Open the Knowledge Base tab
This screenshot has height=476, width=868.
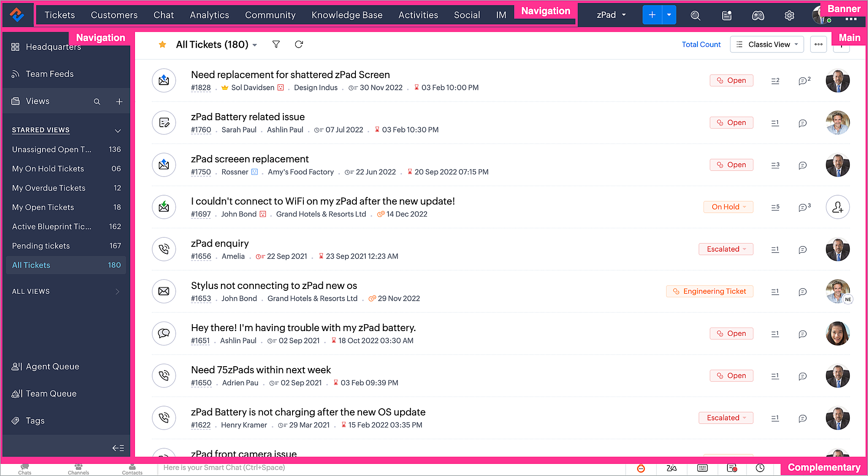pos(347,15)
